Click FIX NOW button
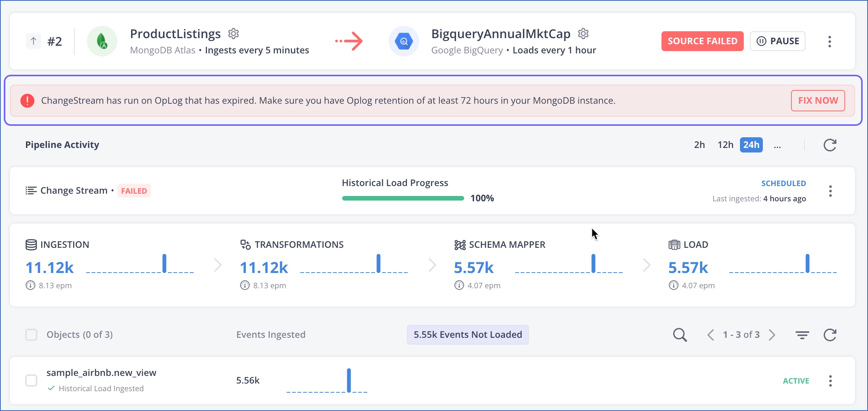The width and height of the screenshot is (868, 411). (x=818, y=101)
